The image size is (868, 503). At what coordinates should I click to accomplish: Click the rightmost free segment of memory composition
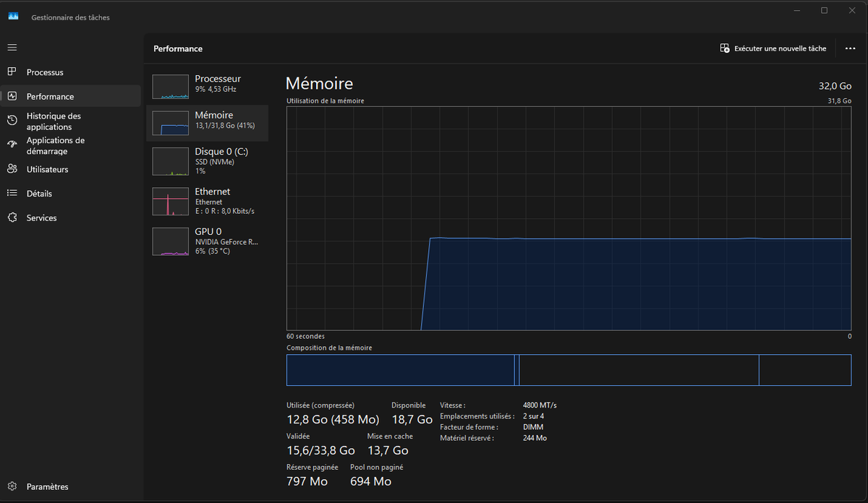click(x=805, y=370)
